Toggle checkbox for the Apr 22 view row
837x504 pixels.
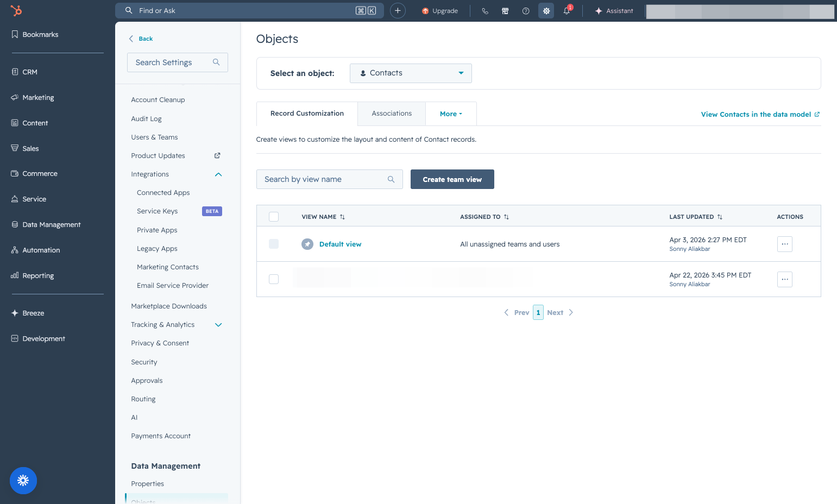pos(274,279)
